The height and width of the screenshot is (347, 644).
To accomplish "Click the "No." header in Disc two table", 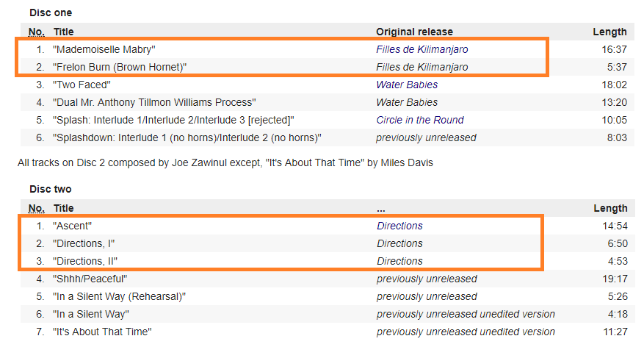I will 37,208.
